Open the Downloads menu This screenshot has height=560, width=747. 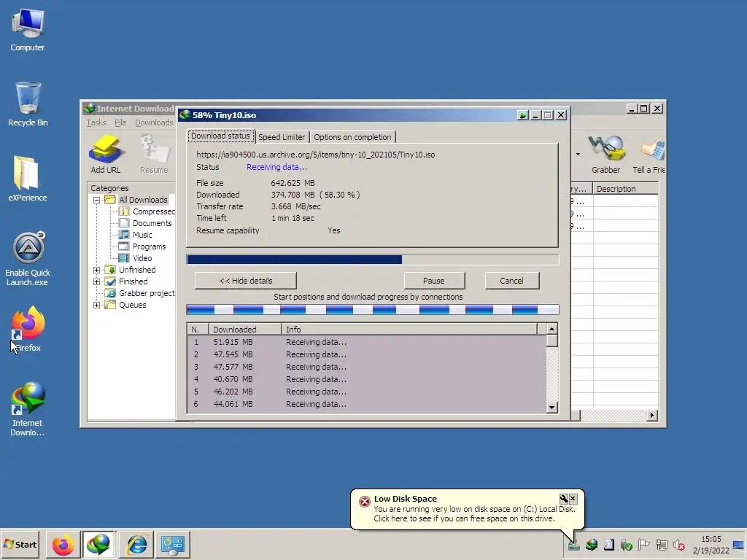[x=154, y=122]
